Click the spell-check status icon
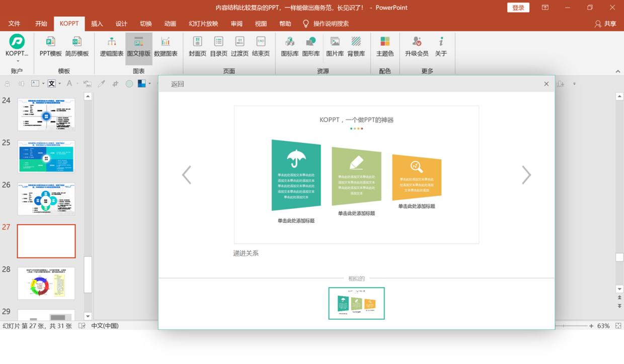 pyautogui.click(x=82, y=326)
